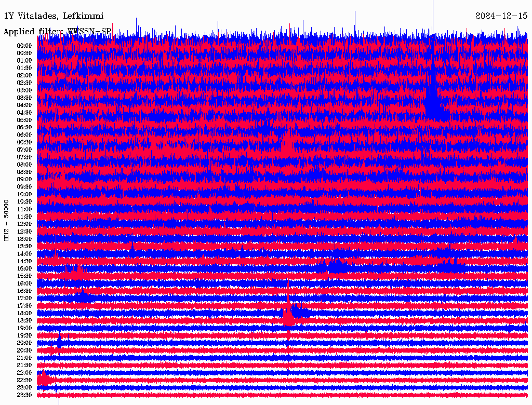Select the 05:30 time row label
This screenshot has width=532, height=405.
coord(24,128)
